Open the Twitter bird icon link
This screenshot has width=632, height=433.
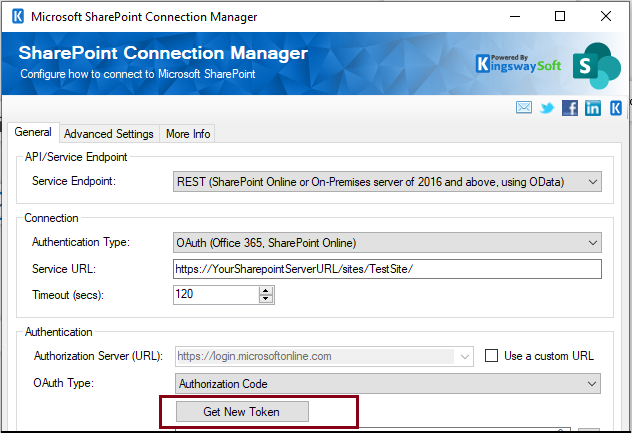coord(547,108)
